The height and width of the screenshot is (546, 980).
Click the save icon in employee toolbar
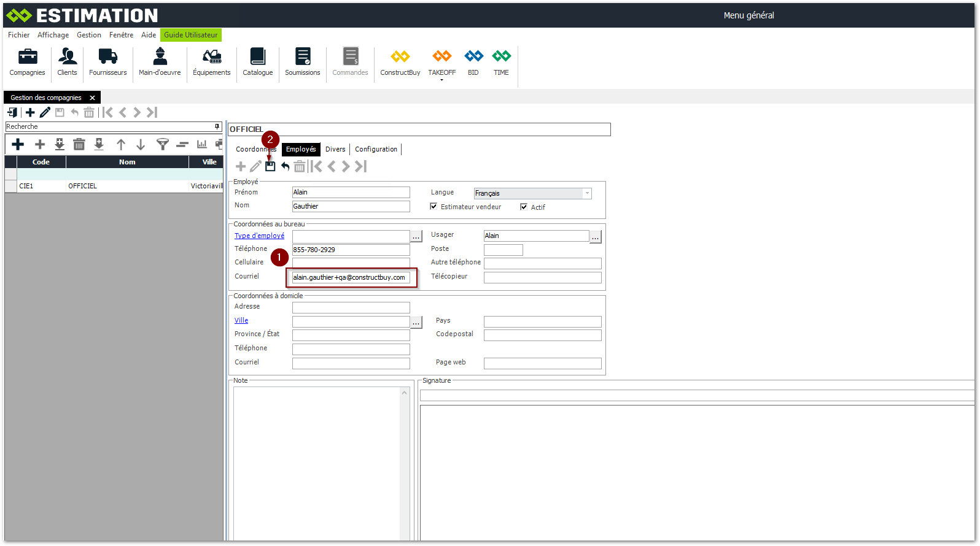tap(270, 166)
